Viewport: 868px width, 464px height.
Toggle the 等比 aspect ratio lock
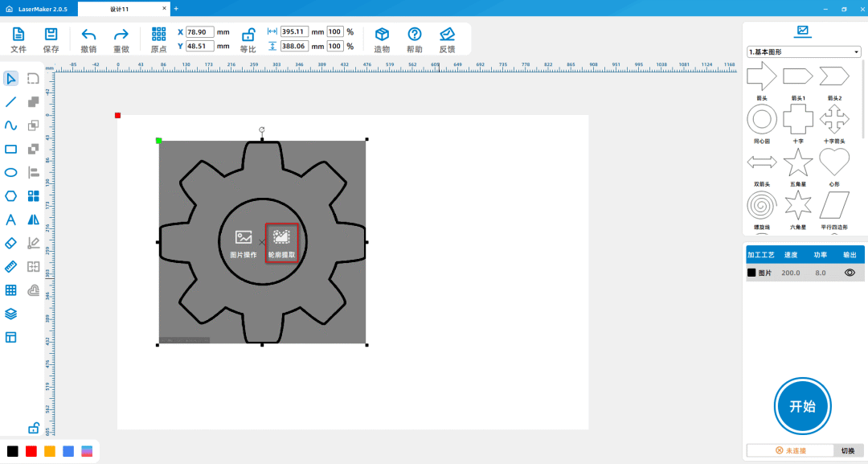(248, 35)
